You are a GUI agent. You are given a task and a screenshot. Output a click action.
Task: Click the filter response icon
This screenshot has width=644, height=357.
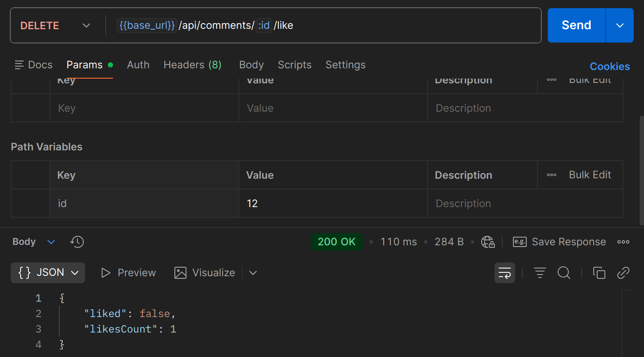tap(540, 273)
